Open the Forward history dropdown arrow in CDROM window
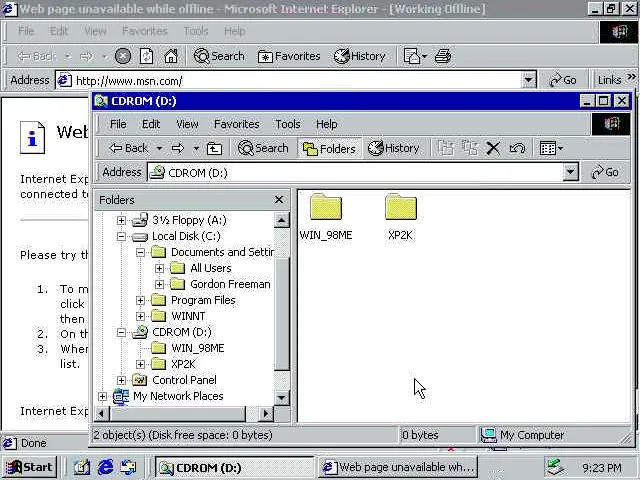Screen dimensions: 640x480 pos(196,148)
